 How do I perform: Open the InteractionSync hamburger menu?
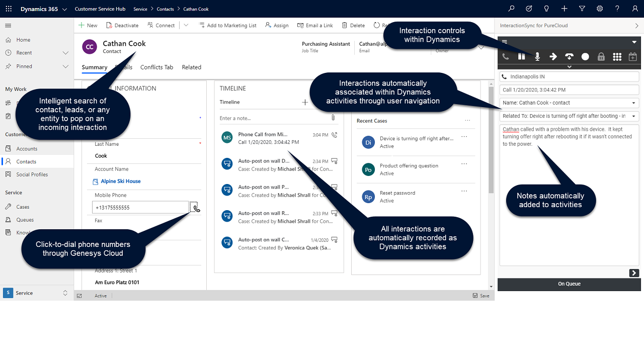tap(505, 42)
